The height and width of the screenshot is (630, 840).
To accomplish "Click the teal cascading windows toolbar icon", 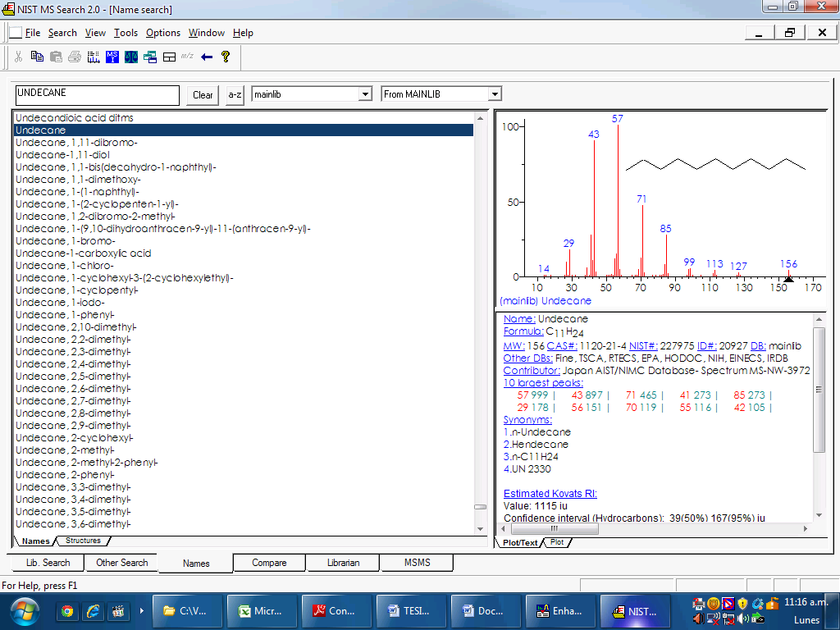I will pyautogui.click(x=150, y=57).
